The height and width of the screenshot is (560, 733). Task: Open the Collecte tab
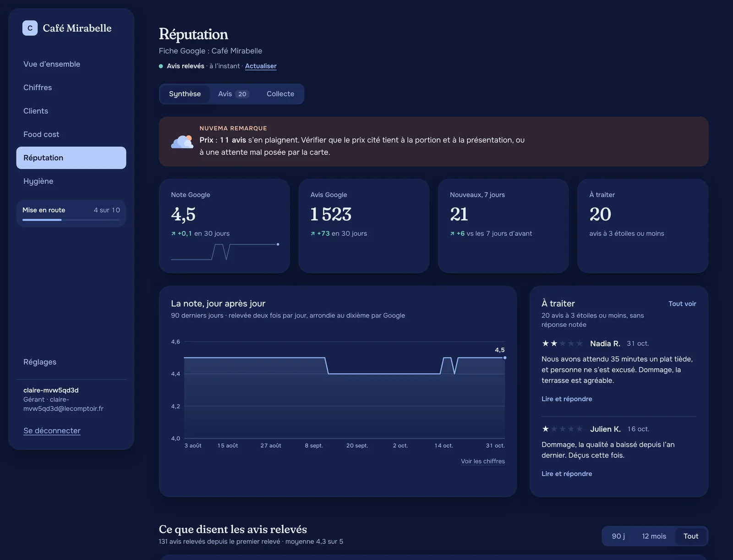coord(280,94)
